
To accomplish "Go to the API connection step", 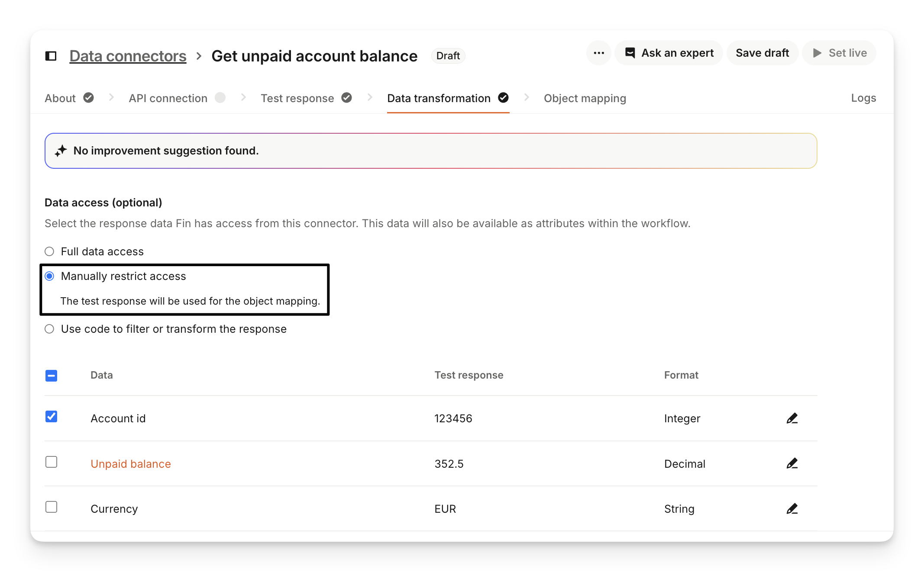I will tap(168, 98).
